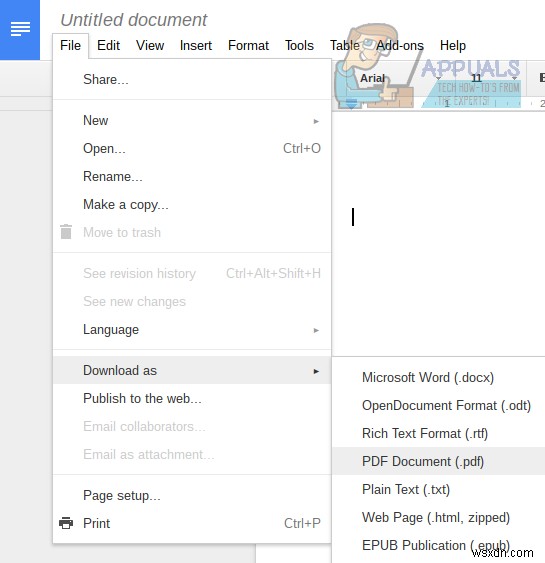Screen dimensions: 545x563
Task: Expand the Language submenu
Action: coord(192,329)
